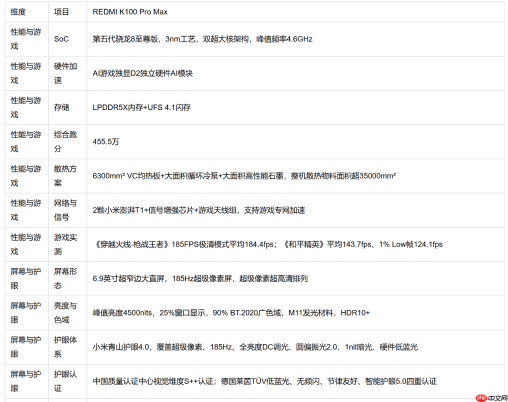This screenshot has width=508, height=402.
Task: Select the 小米青山护眼4.0 description text
Action: [255, 347]
